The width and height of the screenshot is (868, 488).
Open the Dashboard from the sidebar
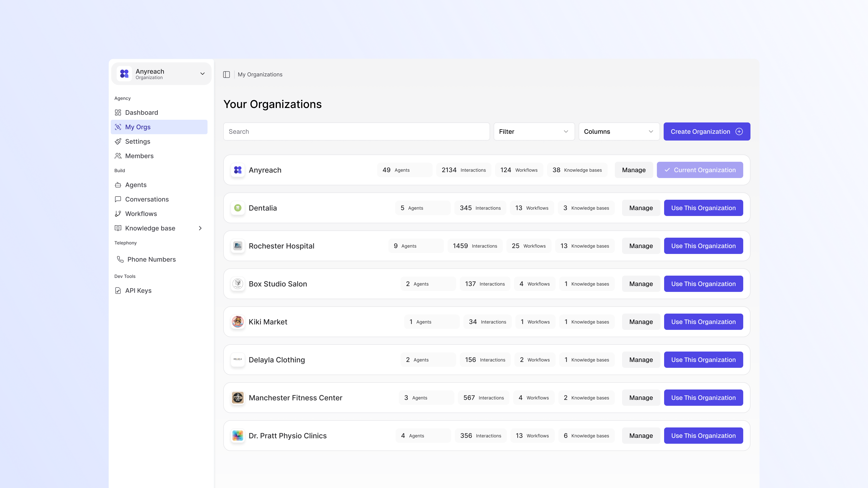[141, 113]
